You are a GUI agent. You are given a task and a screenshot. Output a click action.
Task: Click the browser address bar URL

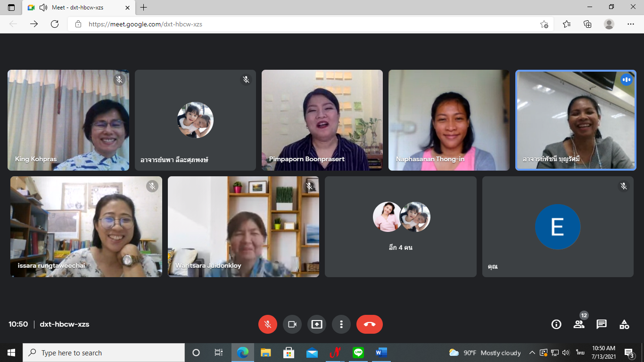145,24
